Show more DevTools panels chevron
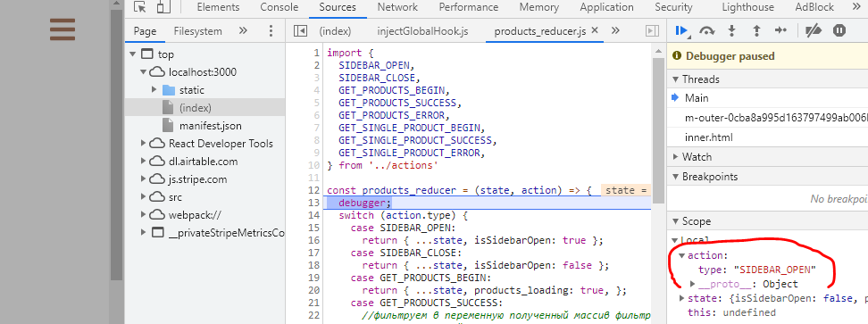Screen dimensions: 868x324 (855, 7)
